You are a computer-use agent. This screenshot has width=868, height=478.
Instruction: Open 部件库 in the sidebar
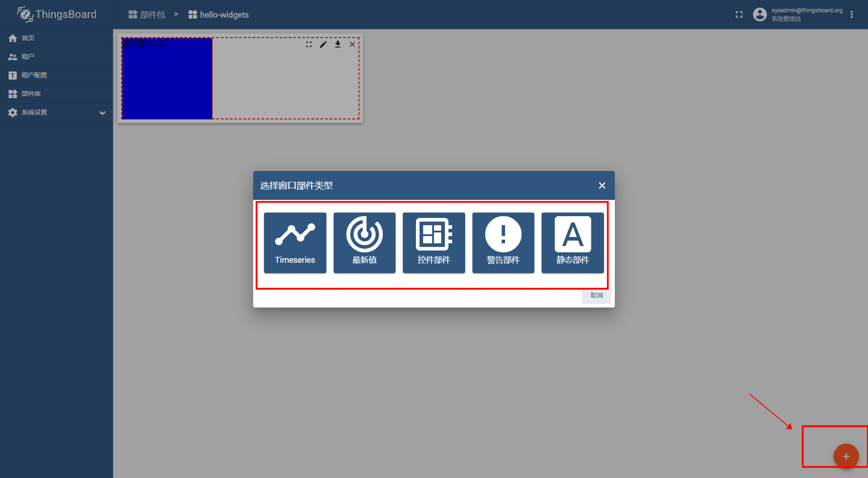57,94
